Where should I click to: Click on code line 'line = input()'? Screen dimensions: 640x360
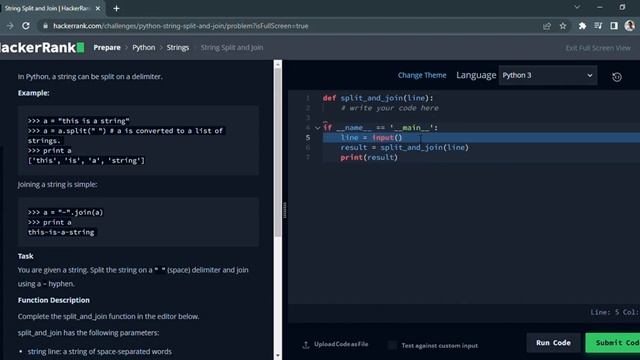pyautogui.click(x=371, y=138)
